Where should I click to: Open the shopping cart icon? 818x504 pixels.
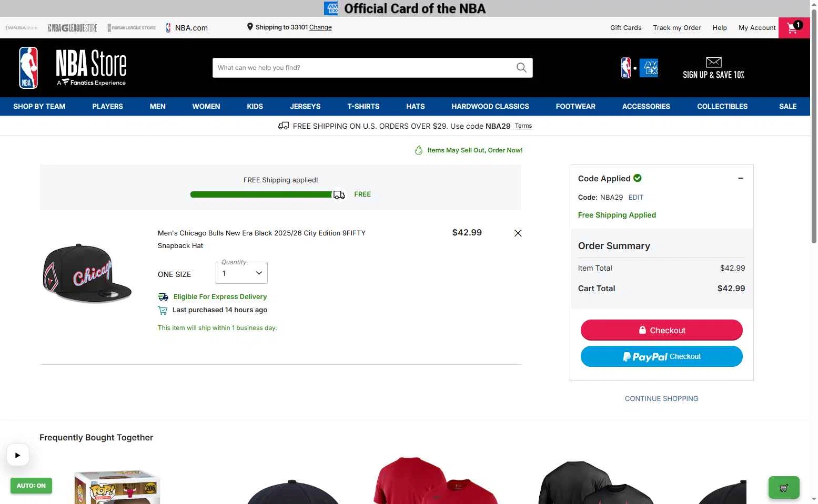click(794, 28)
